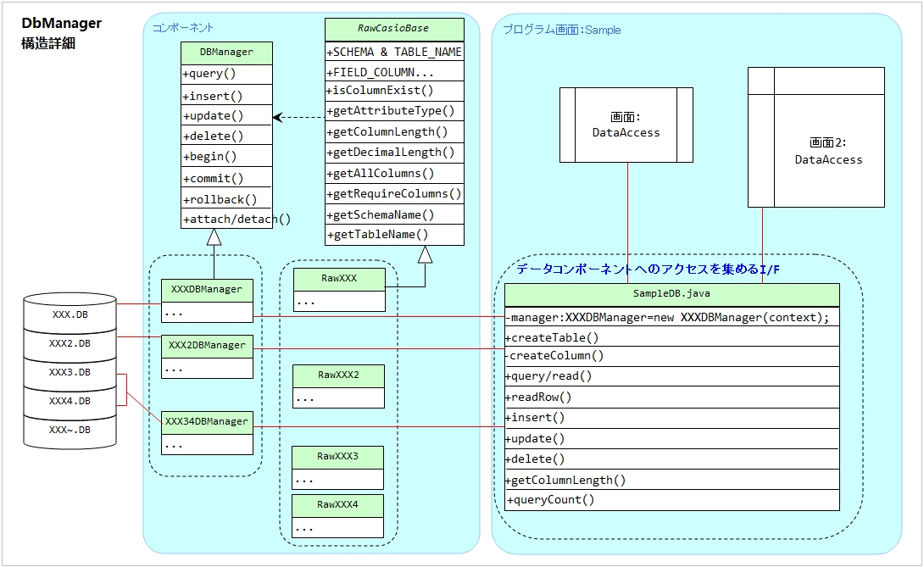The height and width of the screenshot is (567, 924).
Task: Click the RawCasioBase class title
Action: click(394, 29)
